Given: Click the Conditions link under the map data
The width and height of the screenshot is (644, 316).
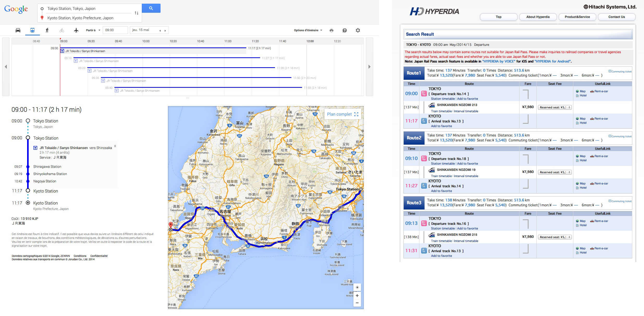Looking at the screenshot, I should point(80,256).
